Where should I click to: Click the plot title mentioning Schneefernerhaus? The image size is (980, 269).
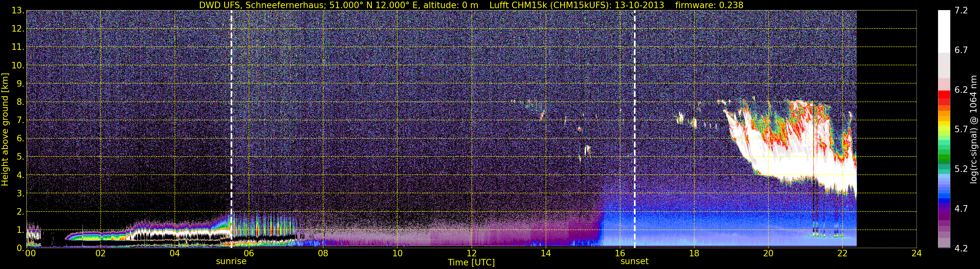tap(471, 5)
